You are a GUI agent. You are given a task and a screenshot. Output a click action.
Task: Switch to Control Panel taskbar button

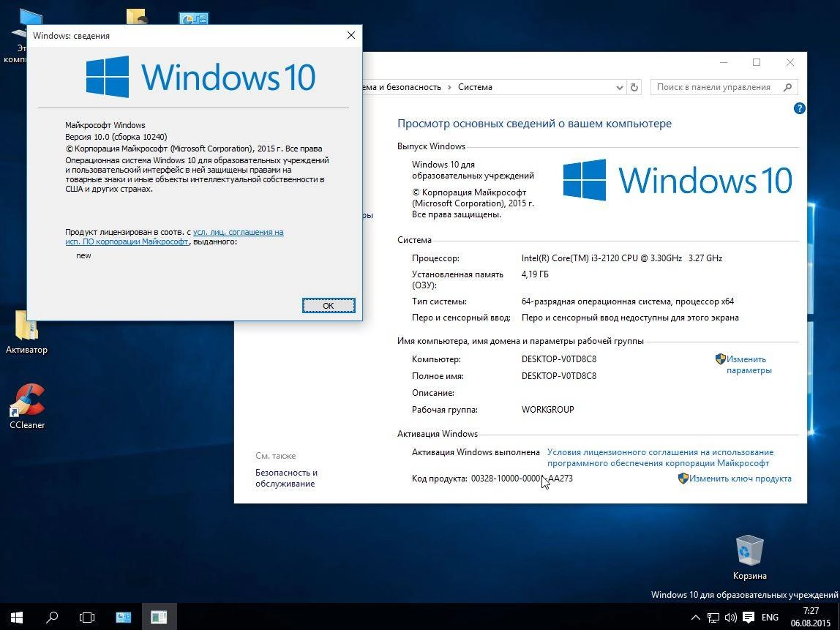click(124, 617)
